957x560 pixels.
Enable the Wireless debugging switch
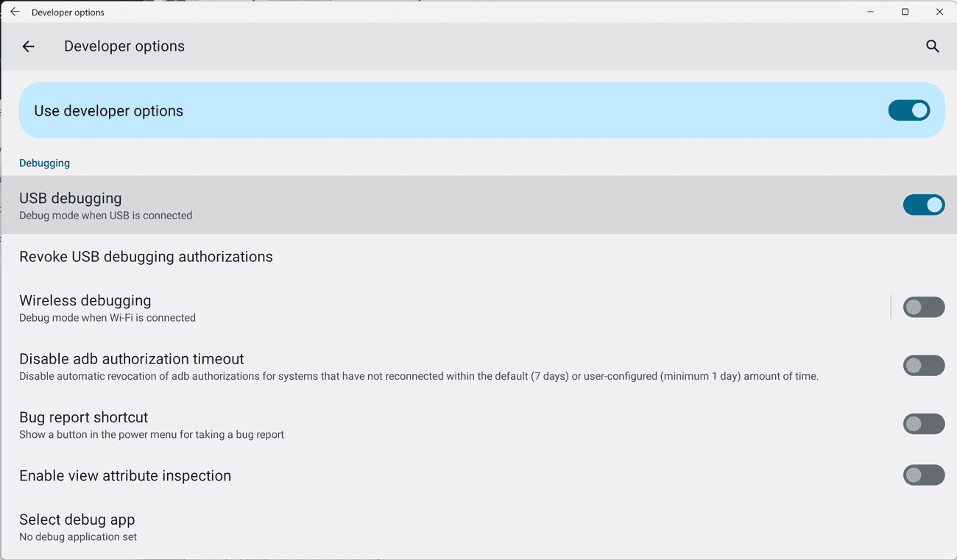(923, 307)
